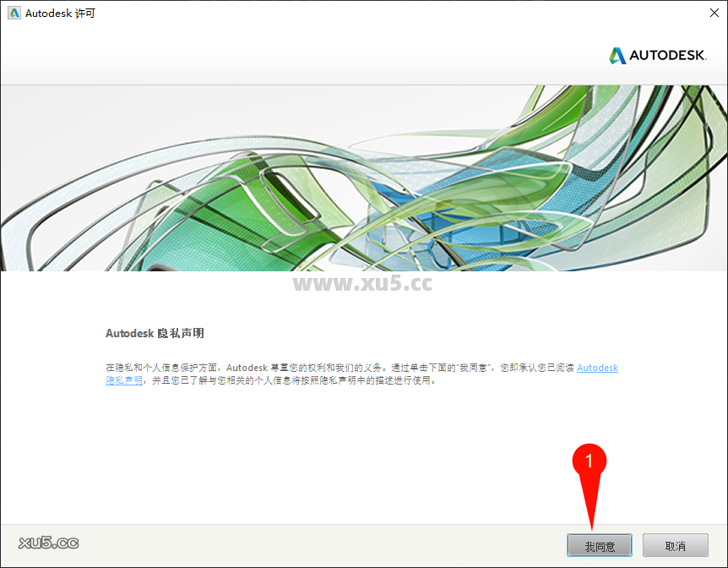Viewport: 728px width, 568px height.
Task: Open the Autodesk 隐私声明 hyperlink
Action: [597, 367]
